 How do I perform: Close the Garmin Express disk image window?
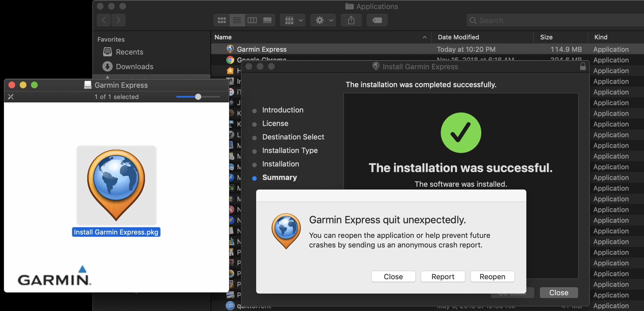click(x=12, y=85)
